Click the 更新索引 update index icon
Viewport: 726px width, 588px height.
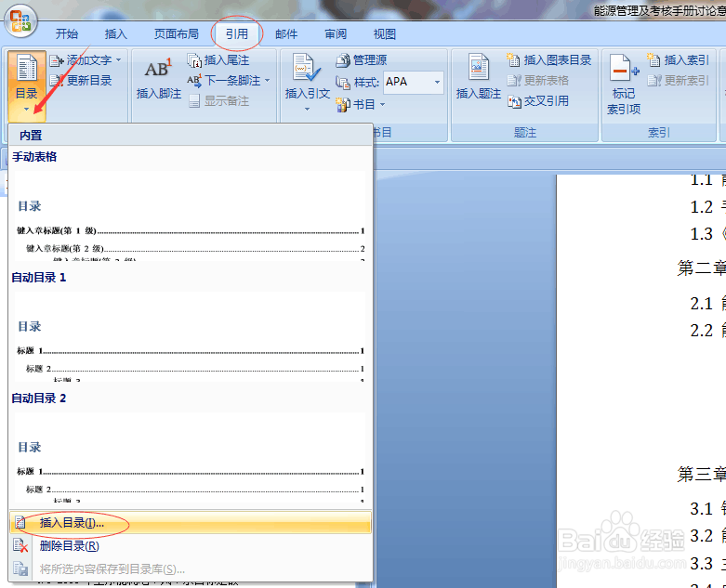(x=654, y=81)
